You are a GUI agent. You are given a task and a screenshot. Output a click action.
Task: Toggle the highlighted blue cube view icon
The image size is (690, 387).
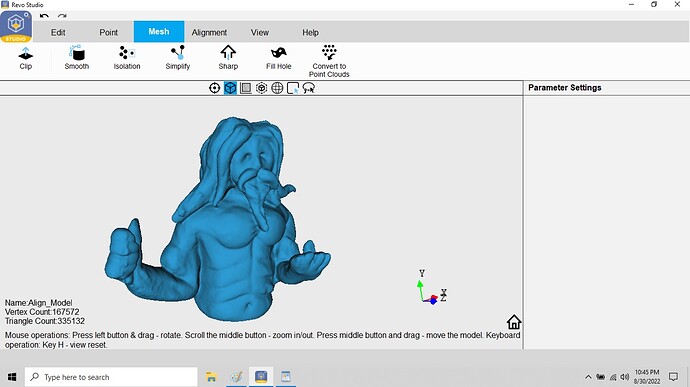click(230, 88)
